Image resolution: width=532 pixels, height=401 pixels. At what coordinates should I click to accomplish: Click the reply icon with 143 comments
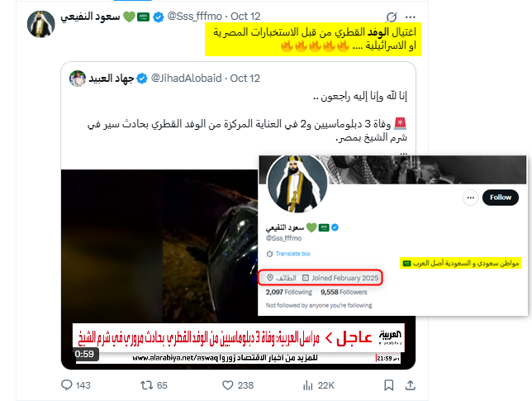(66, 385)
